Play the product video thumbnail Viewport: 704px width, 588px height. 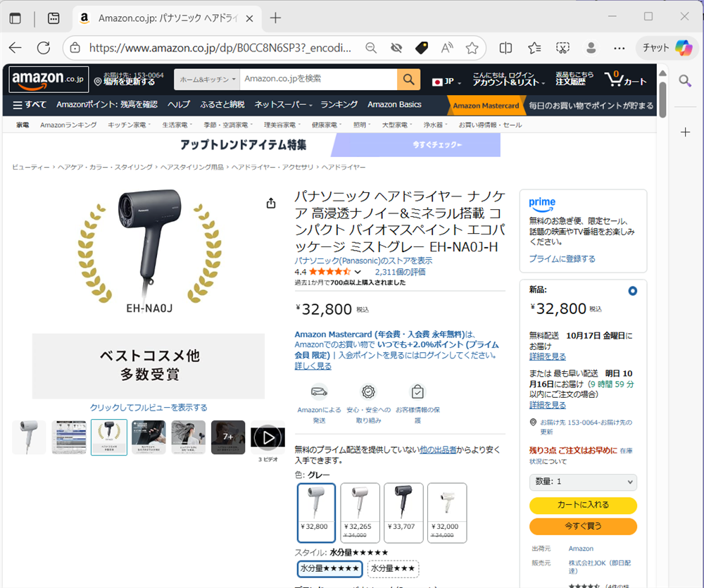(x=268, y=437)
